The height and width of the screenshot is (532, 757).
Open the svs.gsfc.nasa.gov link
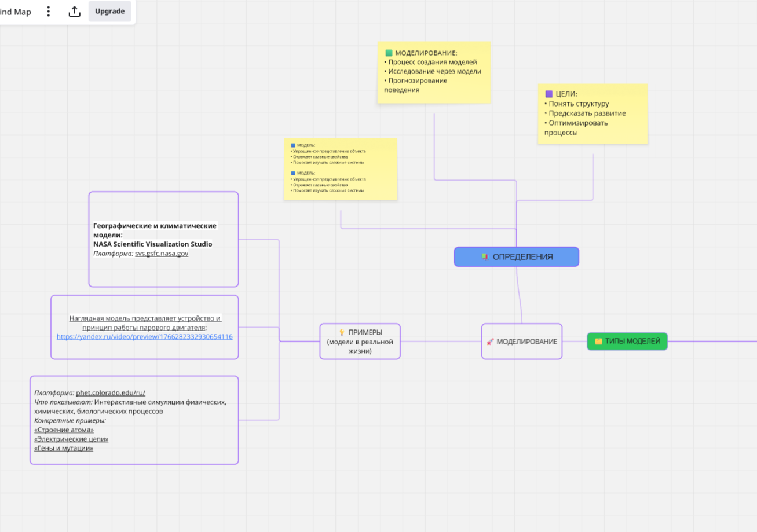tap(162, 254)
